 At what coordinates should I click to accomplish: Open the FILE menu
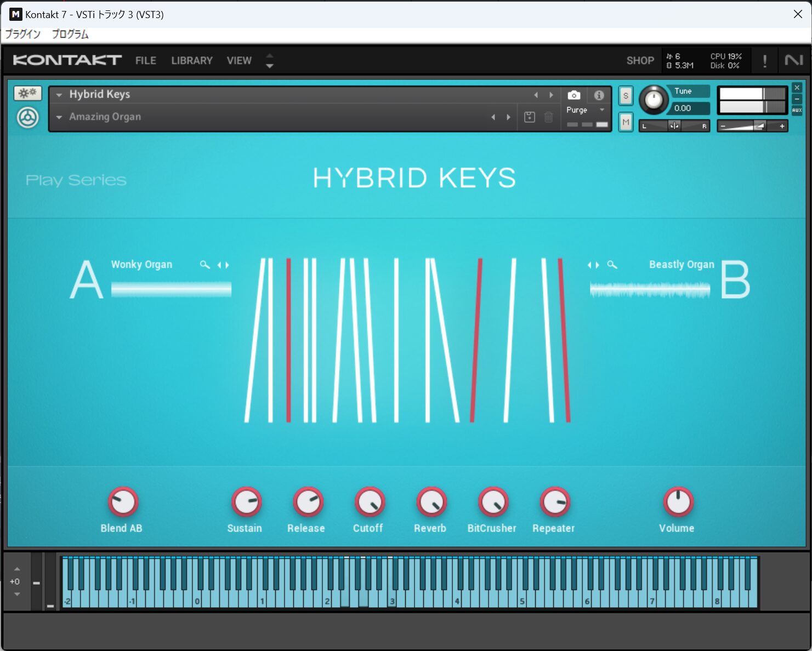(146, 60)
